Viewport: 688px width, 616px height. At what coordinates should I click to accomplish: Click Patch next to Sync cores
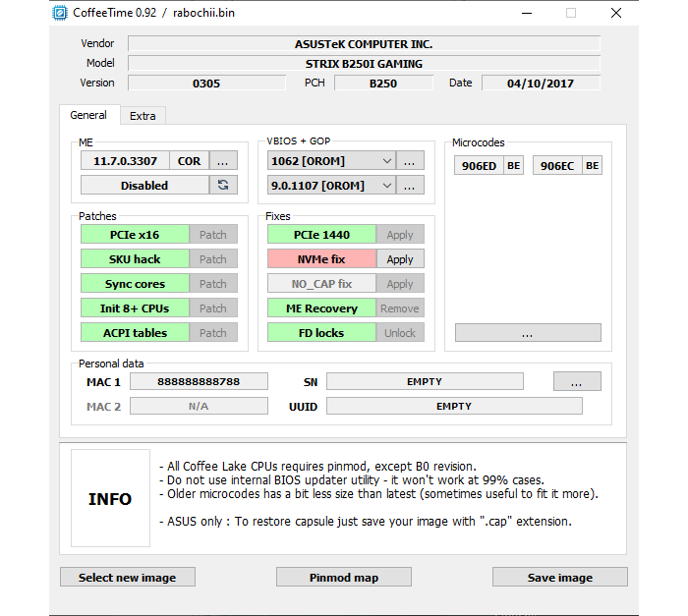213,283
